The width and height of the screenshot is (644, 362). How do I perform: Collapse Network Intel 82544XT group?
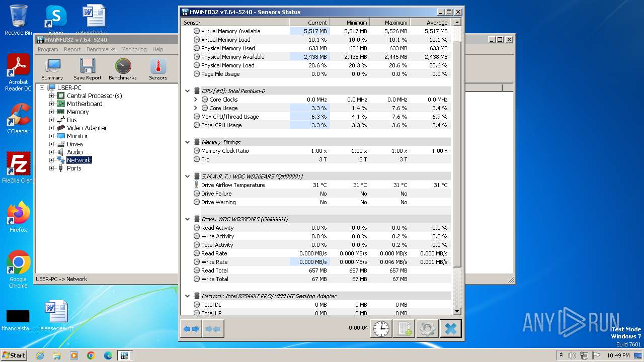(187, 296)
